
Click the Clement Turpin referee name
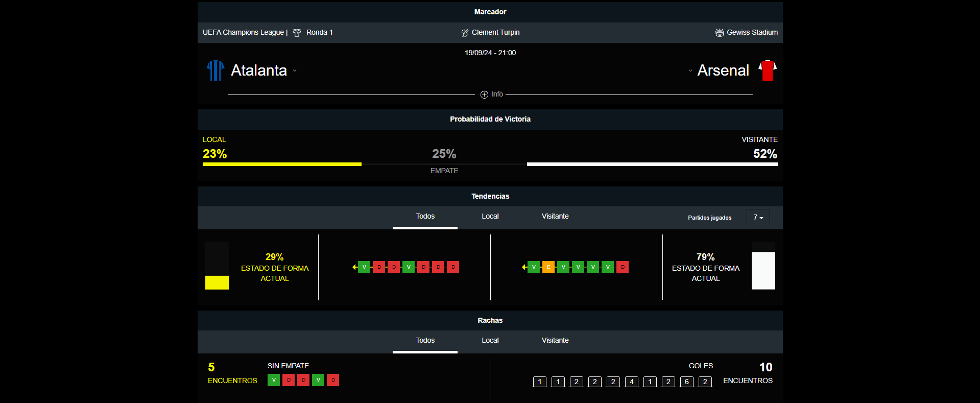pyautogui.click(x=496, y=33)
